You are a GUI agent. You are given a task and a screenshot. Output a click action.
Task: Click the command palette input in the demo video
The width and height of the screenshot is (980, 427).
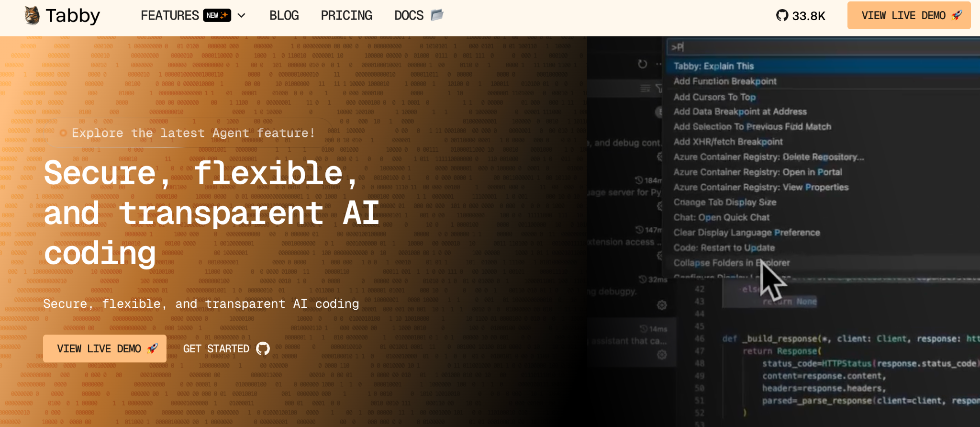[823, 47]
